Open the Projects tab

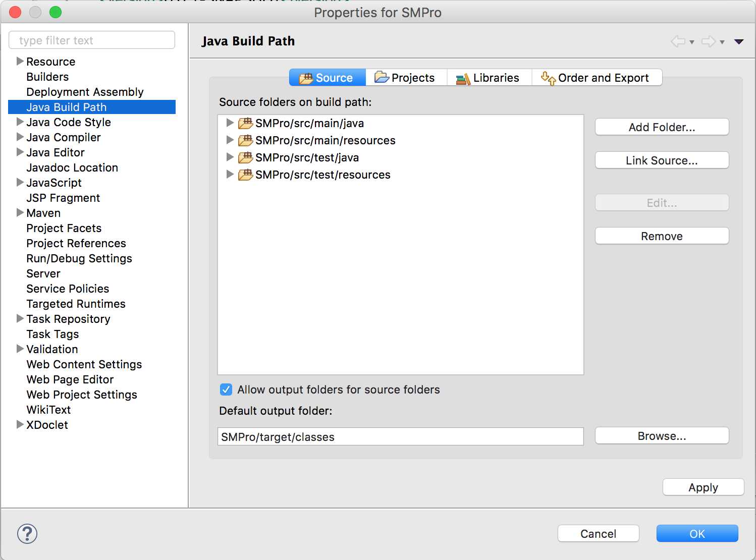pos(406,78)
